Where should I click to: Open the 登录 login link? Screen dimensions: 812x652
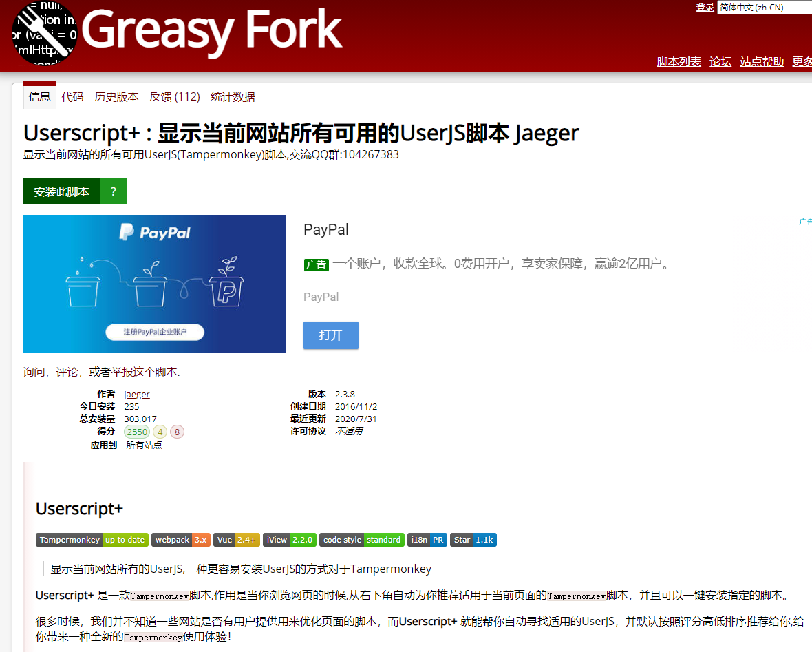point(705,8)
